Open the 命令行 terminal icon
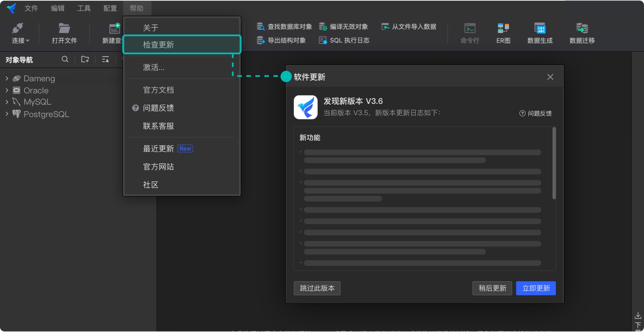 [x=470, y=29]
